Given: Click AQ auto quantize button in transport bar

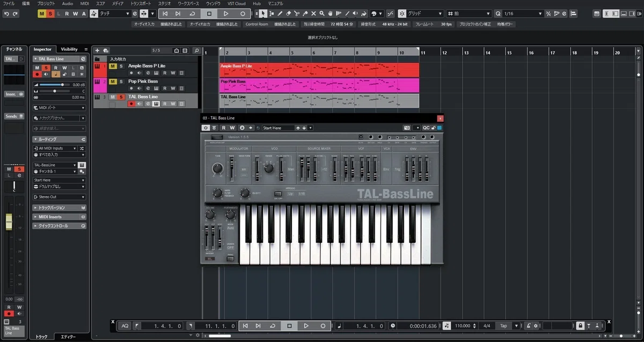Looking at the screenshot, I should coord(125,325).
